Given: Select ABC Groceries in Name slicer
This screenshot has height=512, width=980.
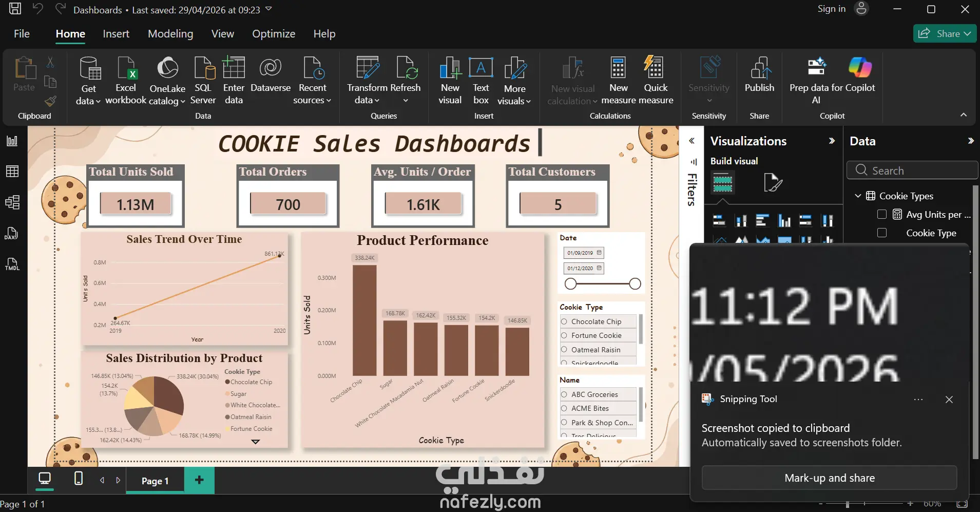Looking at the screenshot, I should 598,394.
